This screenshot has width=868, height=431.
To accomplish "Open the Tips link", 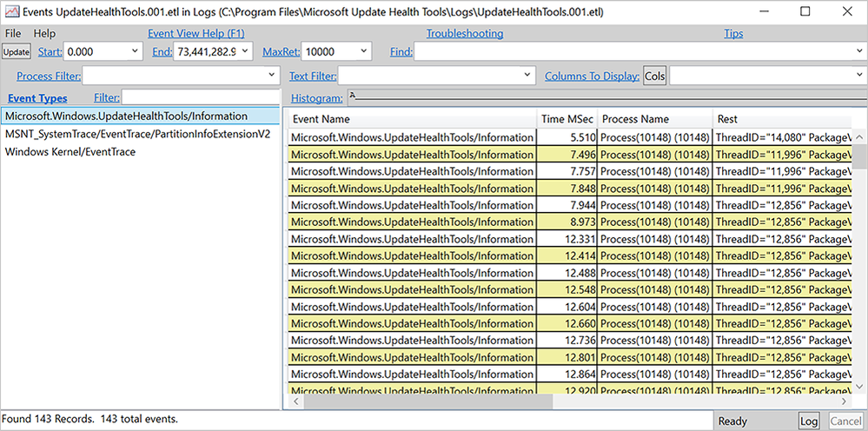I will coord(733,33).
